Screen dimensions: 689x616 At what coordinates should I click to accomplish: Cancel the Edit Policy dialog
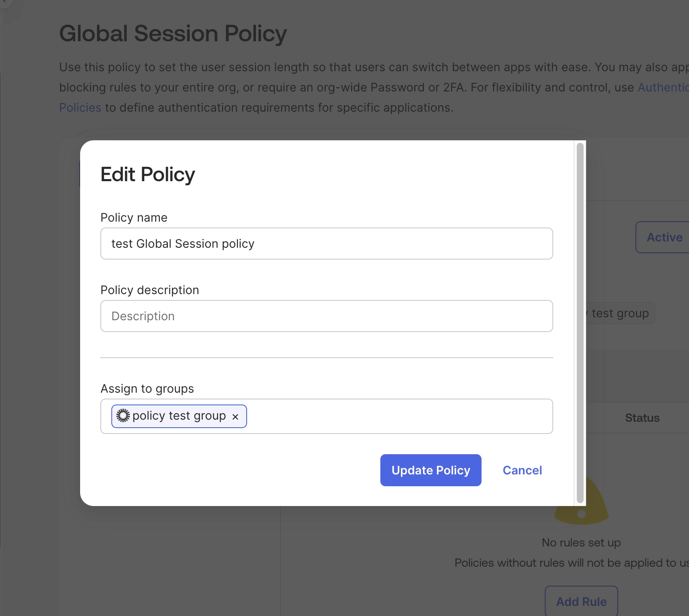tap(522, 470)
